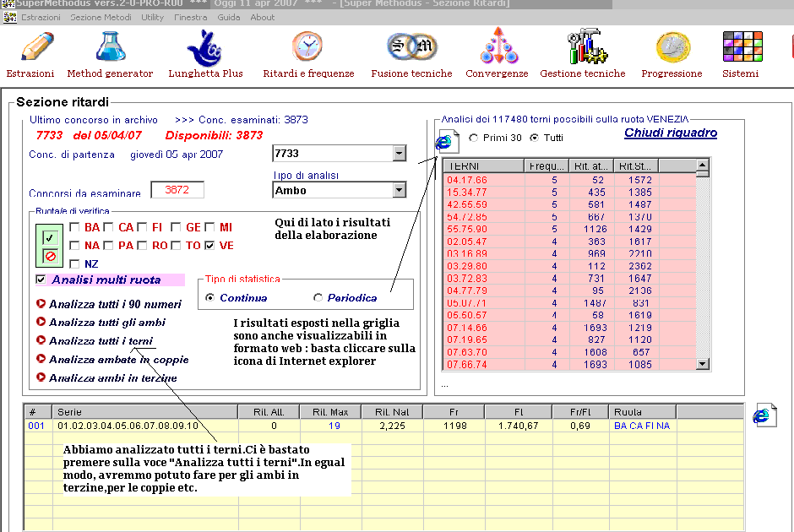This screenshot has width=794, height=532.
Task: Click the terni list scrollbar thumb
Action: tap(702, 174)
